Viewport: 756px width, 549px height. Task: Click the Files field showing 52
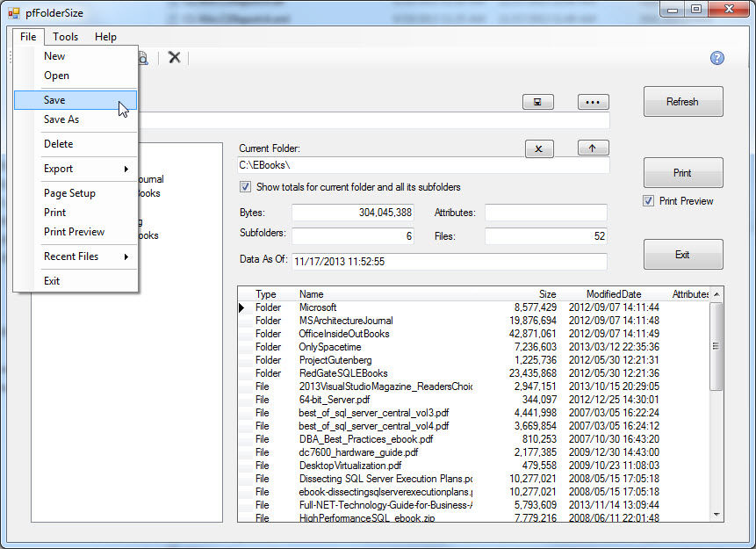click(546, 236)
